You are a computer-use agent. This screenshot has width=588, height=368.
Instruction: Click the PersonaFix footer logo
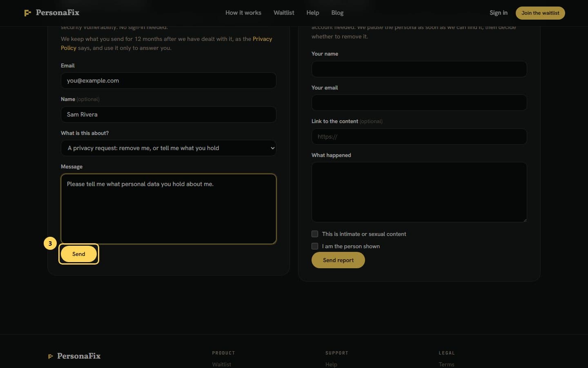(74, 356)
